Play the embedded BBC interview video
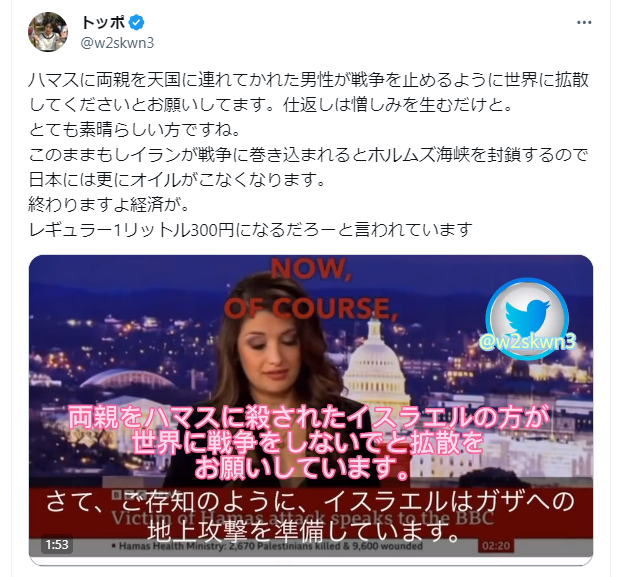This screenshot has width=623, height=577. click(x=311, y=409)
